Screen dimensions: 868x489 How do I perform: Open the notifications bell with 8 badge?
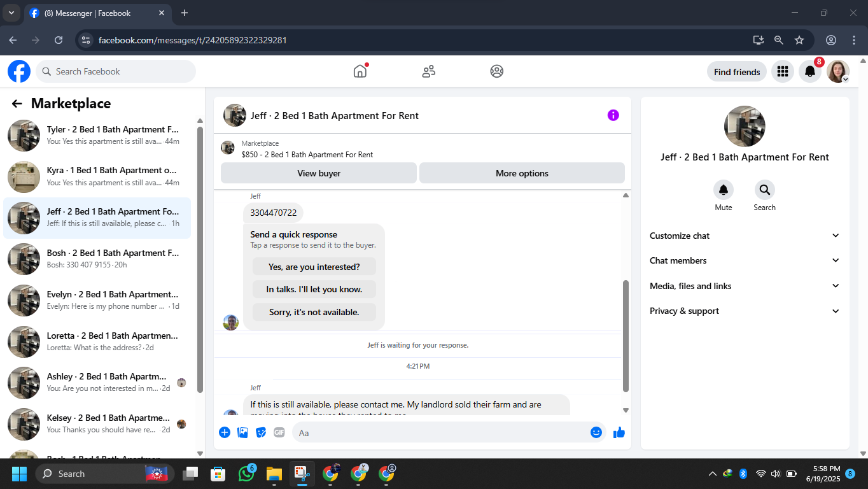point(810,71)
